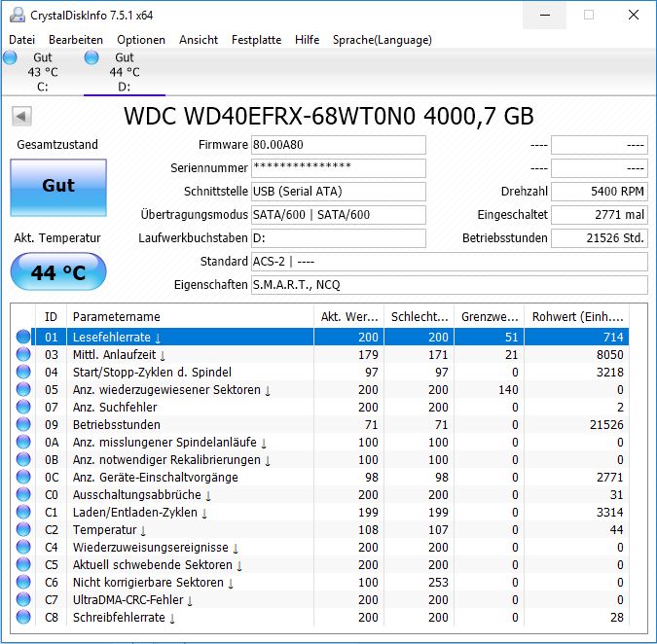This screenshot has height=644, width=657.
Task: Click status orb for Mittl. Anlaufzeit row
Action: click(x=23, y=355)
